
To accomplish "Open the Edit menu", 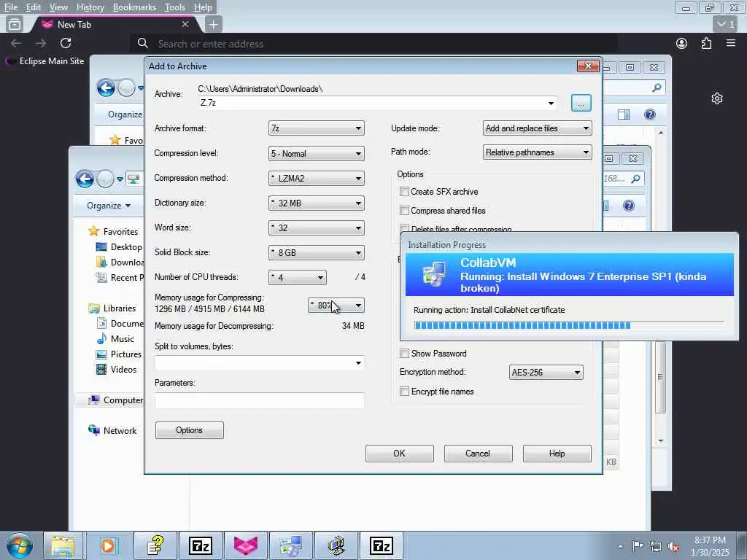I will (33, 7).
